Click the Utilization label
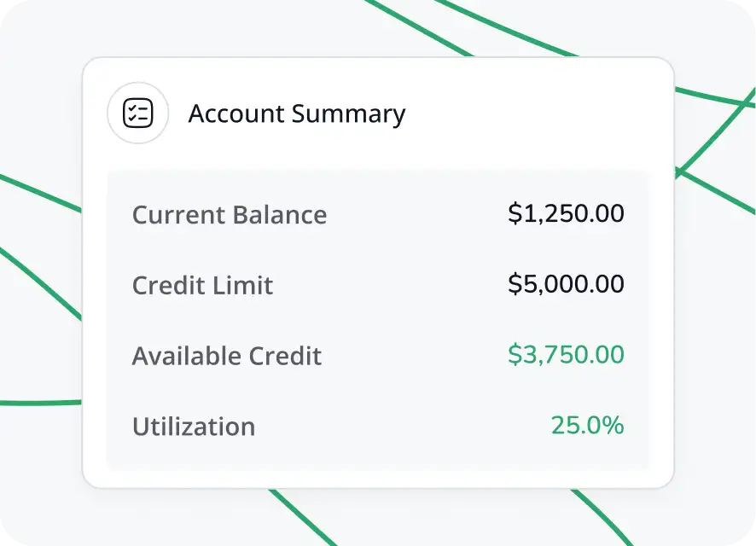The image size is (756, 546). coord(193,427)
